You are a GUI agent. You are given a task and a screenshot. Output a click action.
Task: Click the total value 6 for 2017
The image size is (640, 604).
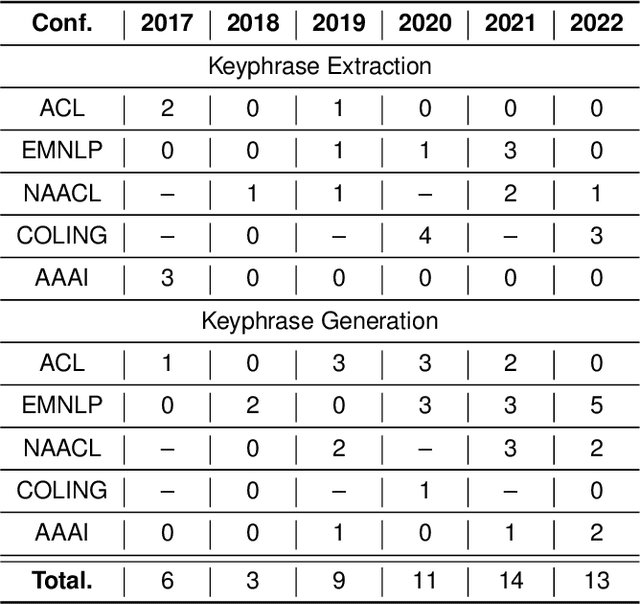coord(167,579)
